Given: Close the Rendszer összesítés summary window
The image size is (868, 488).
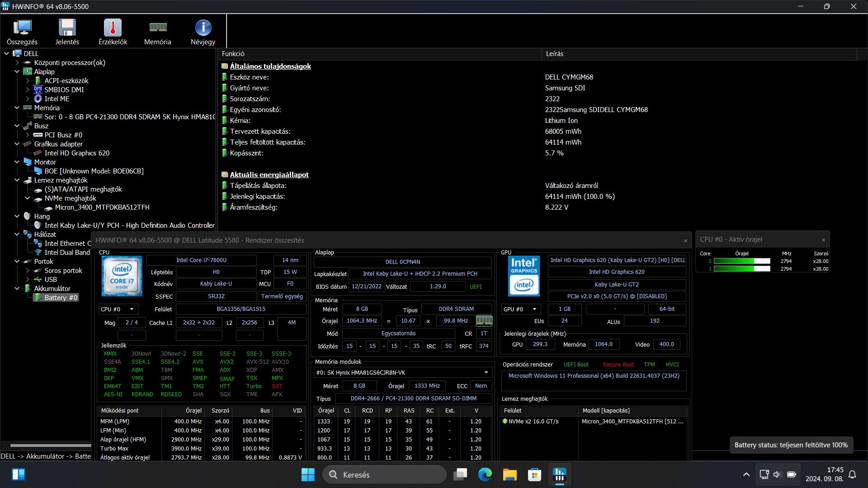Looking at the screenshot, I should (x=685, y=241).
